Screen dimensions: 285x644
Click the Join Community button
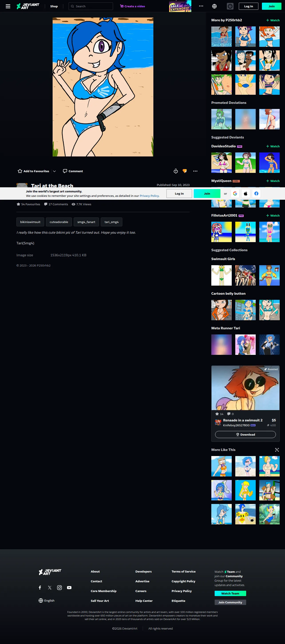pos(230,602)
